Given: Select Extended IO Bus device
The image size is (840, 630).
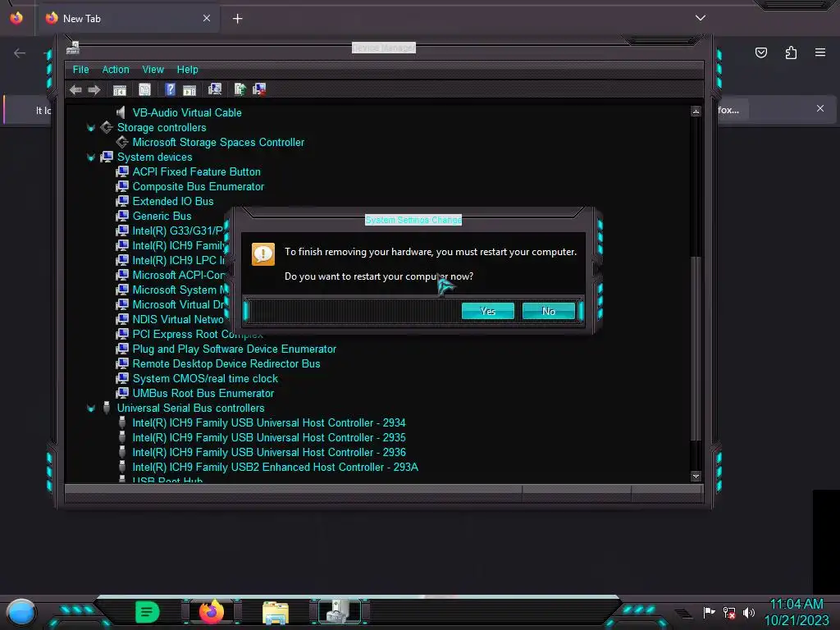Looking at the screenshot, I should (173, 202).
